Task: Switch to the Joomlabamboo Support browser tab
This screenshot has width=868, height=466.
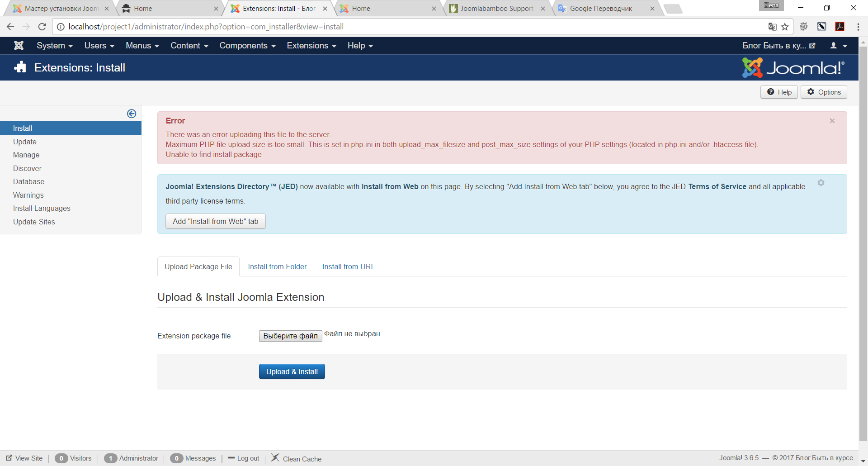Action: point(497,9)
